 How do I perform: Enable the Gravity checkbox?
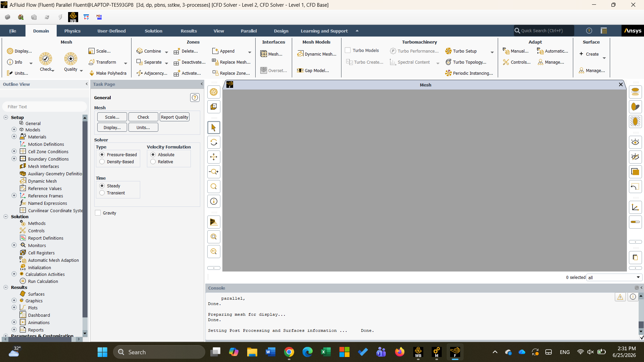pyautogui.click(x=98, y=213)
